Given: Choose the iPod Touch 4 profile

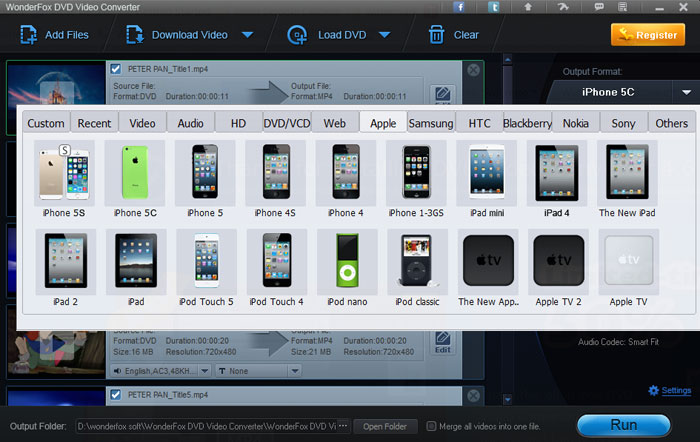Looking at the screenshot, I should [x=277, y=268].
